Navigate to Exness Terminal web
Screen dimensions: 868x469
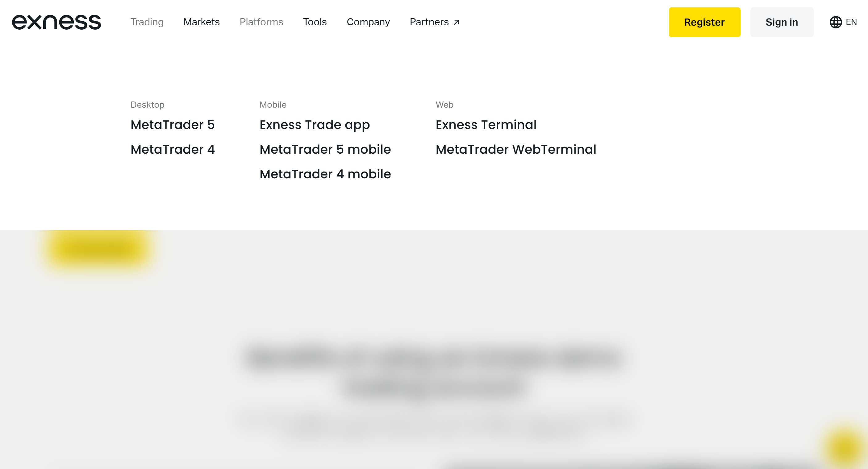point(486,124)
